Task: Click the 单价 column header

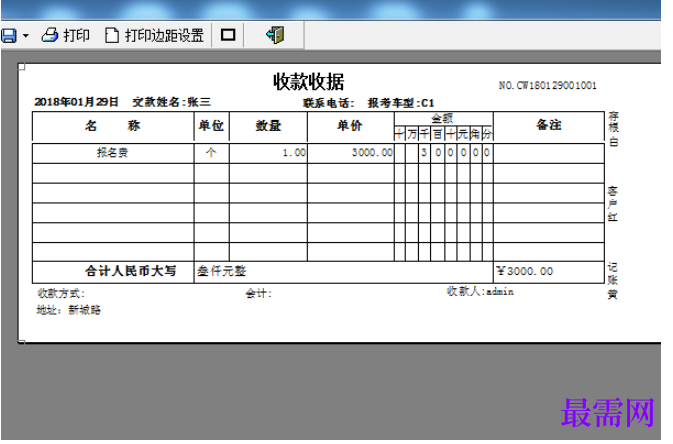Action: [x=349, y=126]
